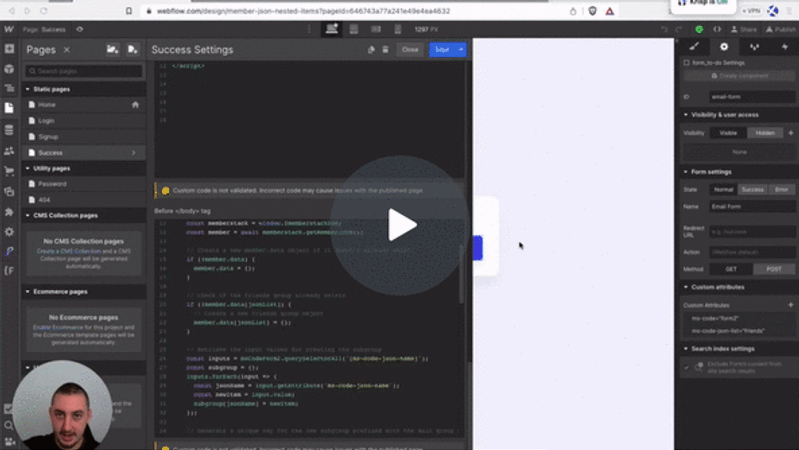Image resolution: width=799 pixels, height=450 pixels.
Task: Undo the last change
Action: 664,29
